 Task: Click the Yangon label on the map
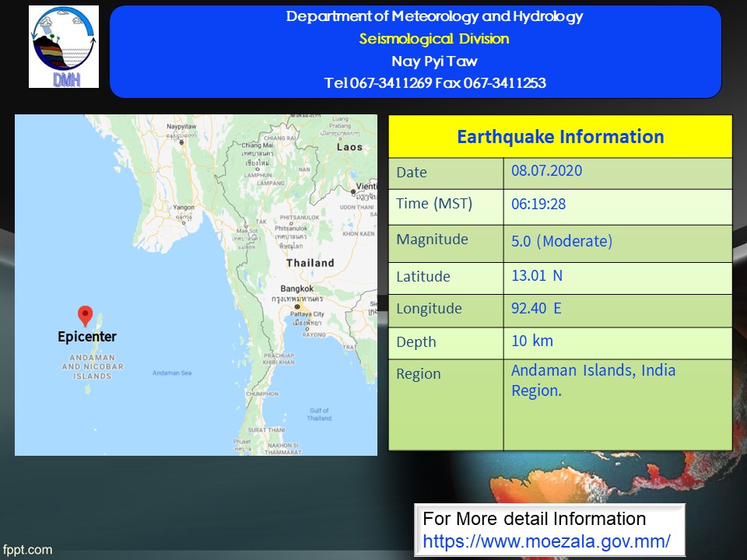(x=184, y=208)
